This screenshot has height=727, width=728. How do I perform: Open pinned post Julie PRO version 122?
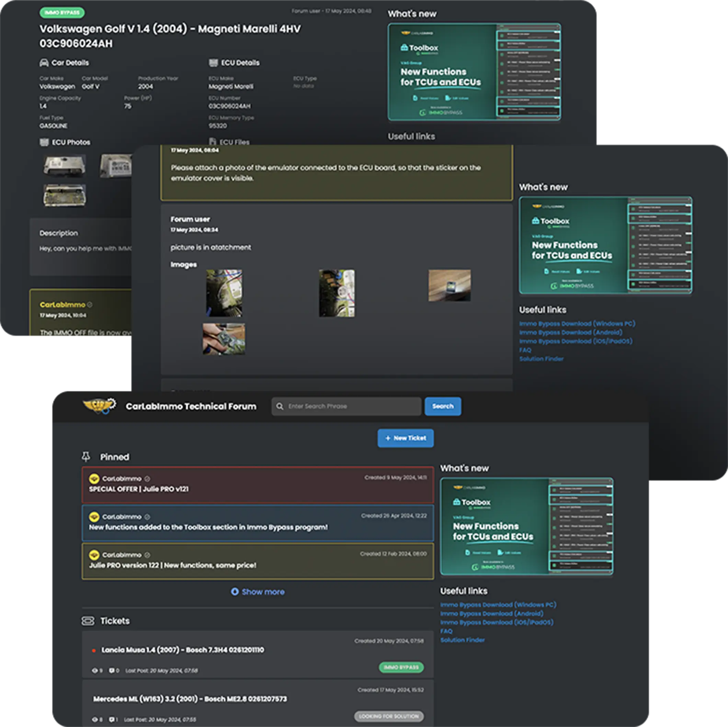(x=258, y=561)
